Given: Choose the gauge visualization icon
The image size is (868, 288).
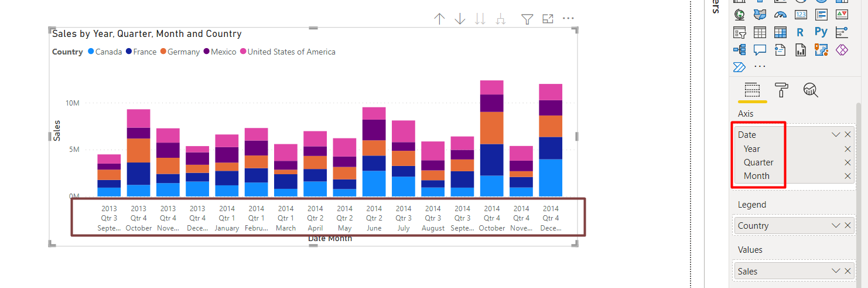Looking at the screenshot, I should (780, 14).
